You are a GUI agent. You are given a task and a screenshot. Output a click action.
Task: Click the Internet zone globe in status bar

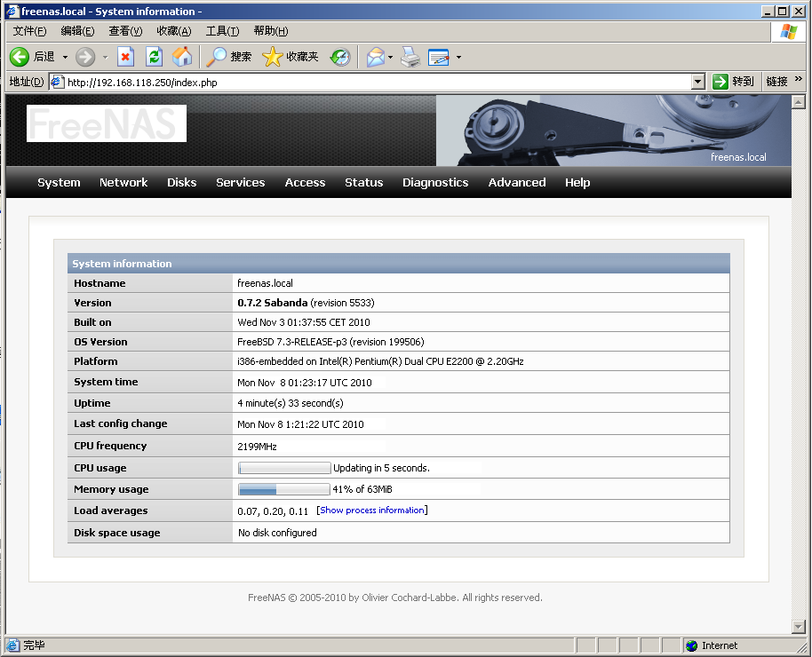tap(691, 645)
